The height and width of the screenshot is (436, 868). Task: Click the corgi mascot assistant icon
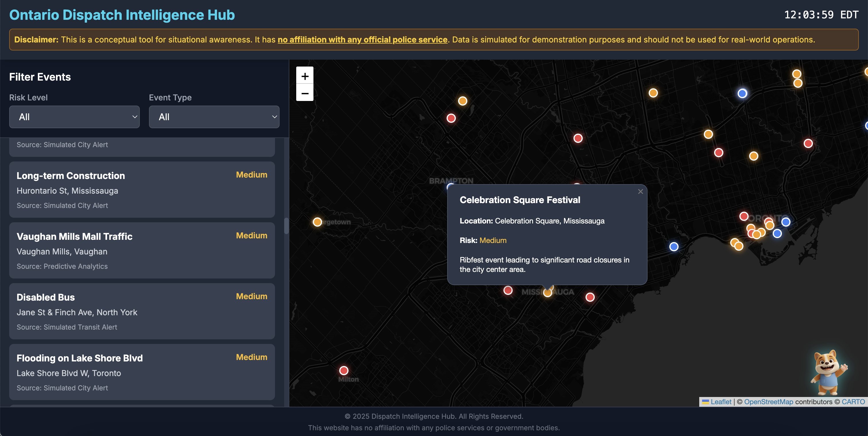click(x=828, y=372)
